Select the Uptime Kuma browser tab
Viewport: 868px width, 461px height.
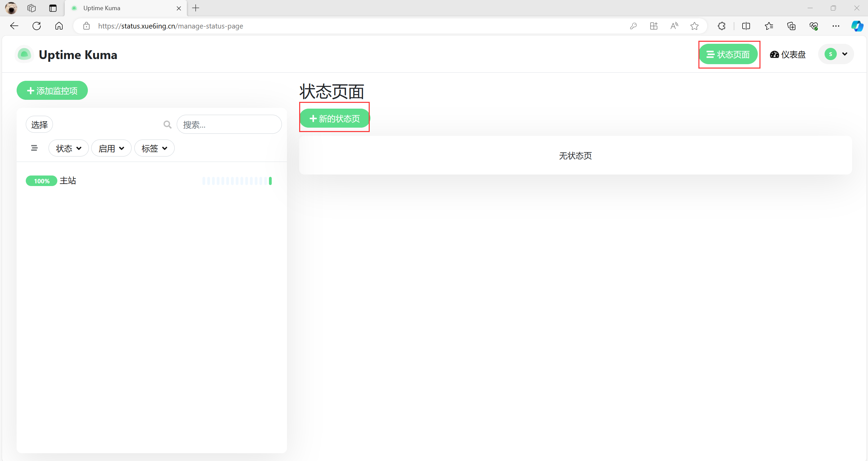pos(126,8)
